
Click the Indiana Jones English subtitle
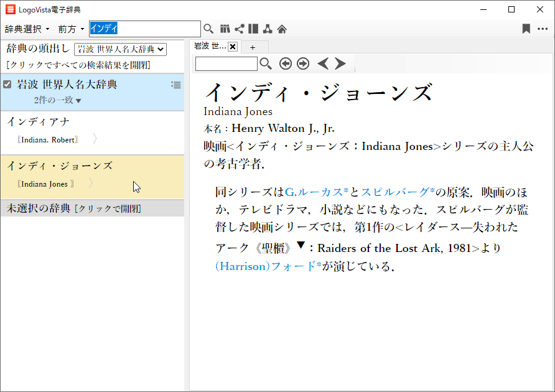[x=238, y=111]
